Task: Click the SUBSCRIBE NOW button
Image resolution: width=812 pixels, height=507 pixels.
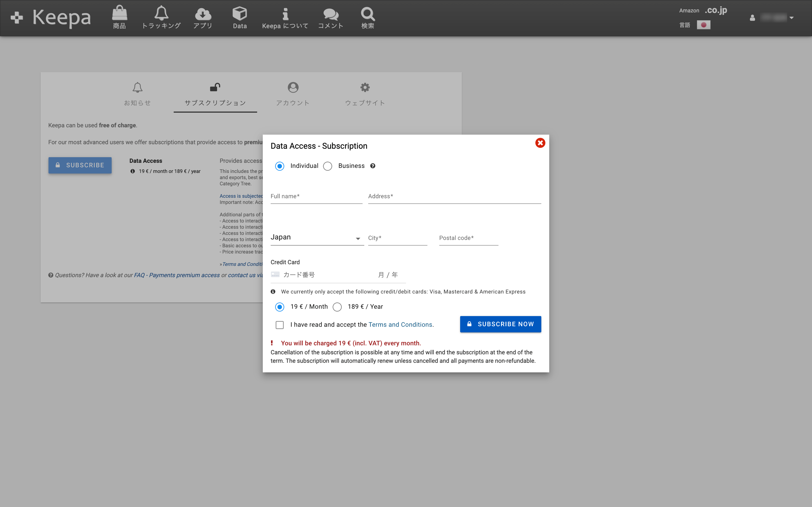Action: [500, 324]
